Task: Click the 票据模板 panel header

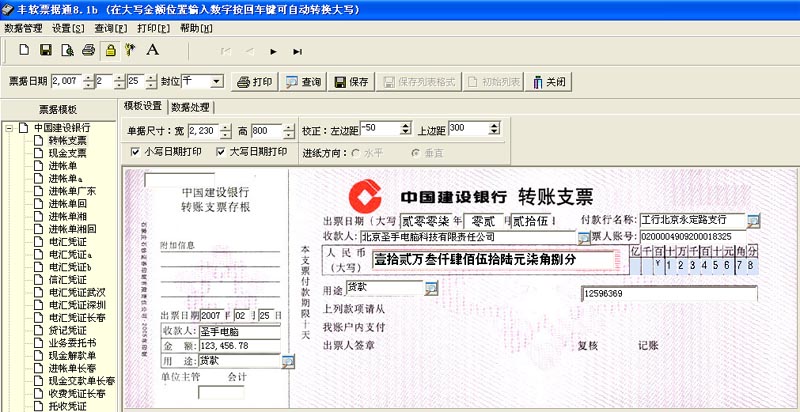Action: pyautogui.click(x=58, y=110)
